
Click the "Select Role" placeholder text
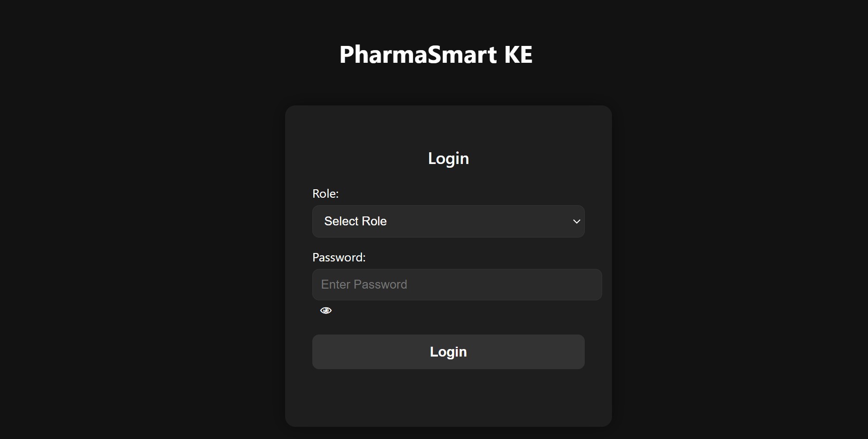[355, 221]
